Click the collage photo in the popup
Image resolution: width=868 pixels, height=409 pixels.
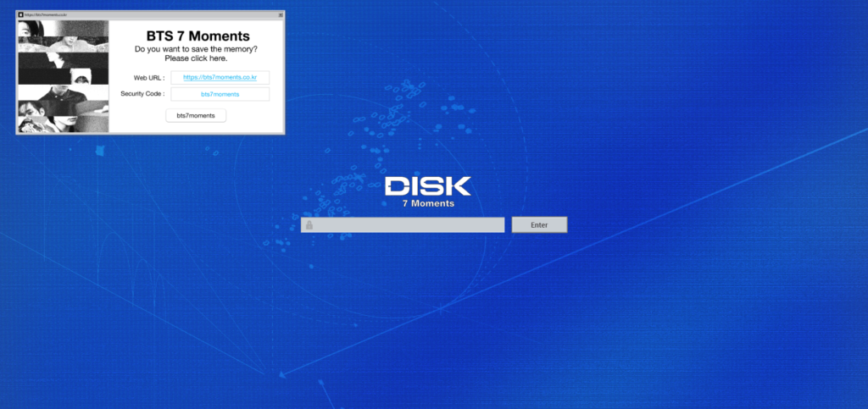(63, 77)
